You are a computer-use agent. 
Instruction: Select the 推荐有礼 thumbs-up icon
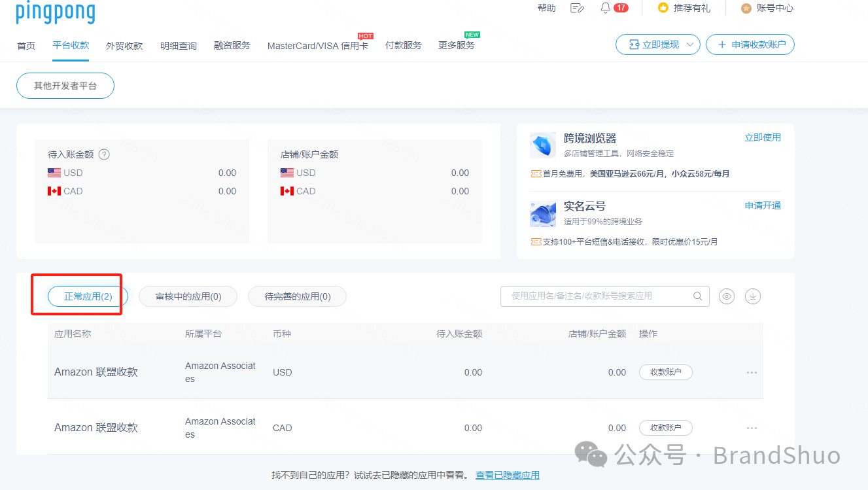coord(664,9)
